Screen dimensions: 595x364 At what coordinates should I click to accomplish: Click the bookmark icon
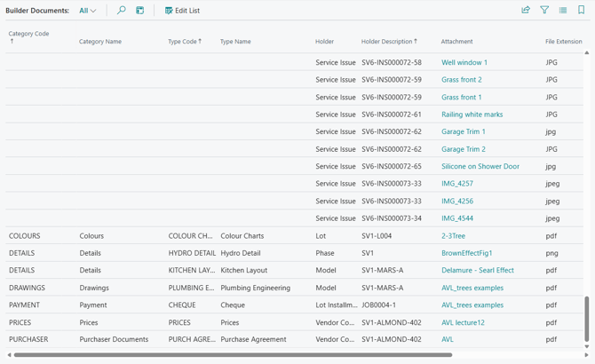[x=581, y=10]
